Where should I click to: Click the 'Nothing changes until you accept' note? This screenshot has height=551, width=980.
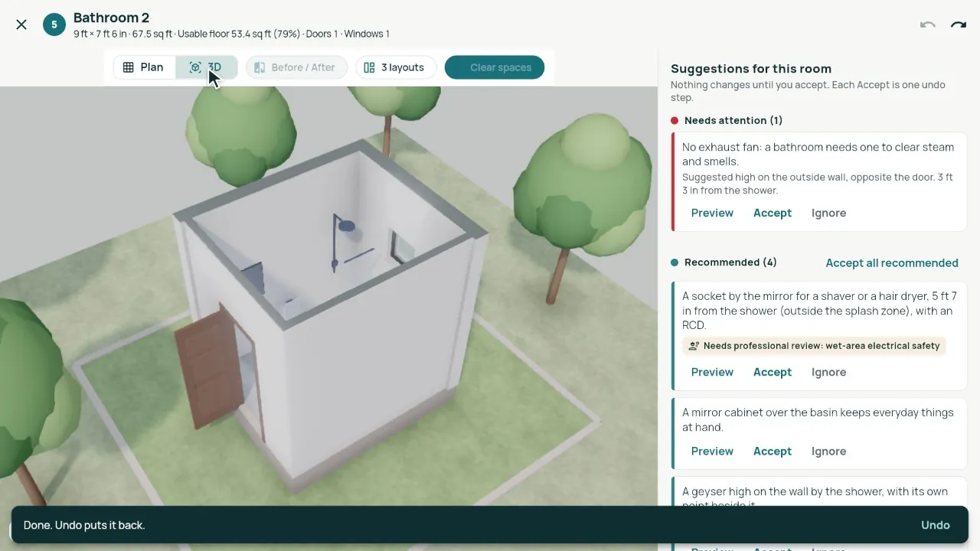808,91
